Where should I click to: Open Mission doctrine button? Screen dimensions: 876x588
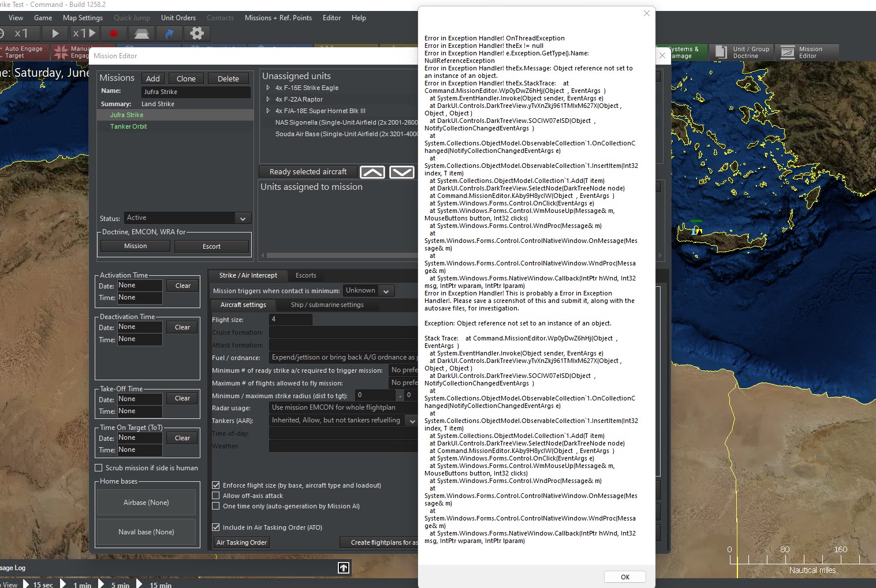pyautogui.click(x=135, y=246)
